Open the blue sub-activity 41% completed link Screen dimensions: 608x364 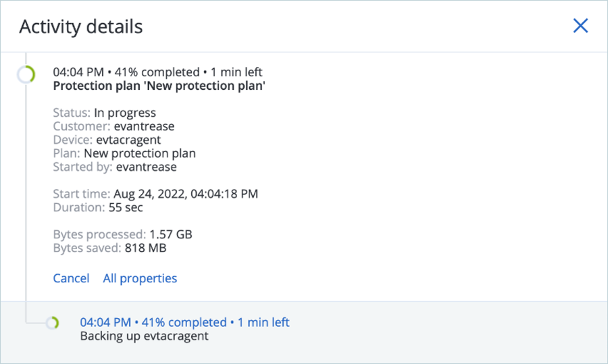[184, 322]
